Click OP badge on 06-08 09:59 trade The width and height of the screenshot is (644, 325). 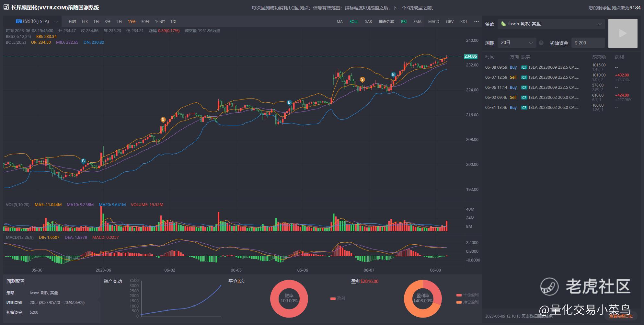tap(524, 67)
